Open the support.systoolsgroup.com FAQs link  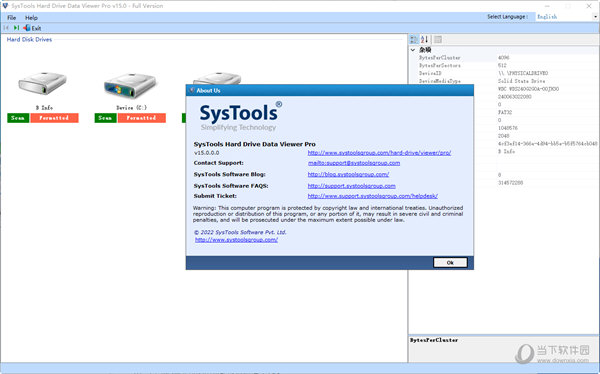(x=352, y=186)
